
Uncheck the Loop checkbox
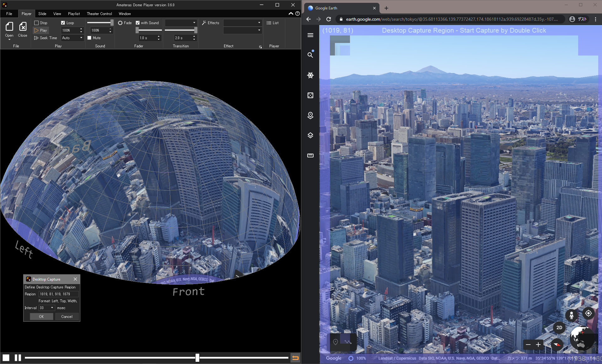click(63, 23)
